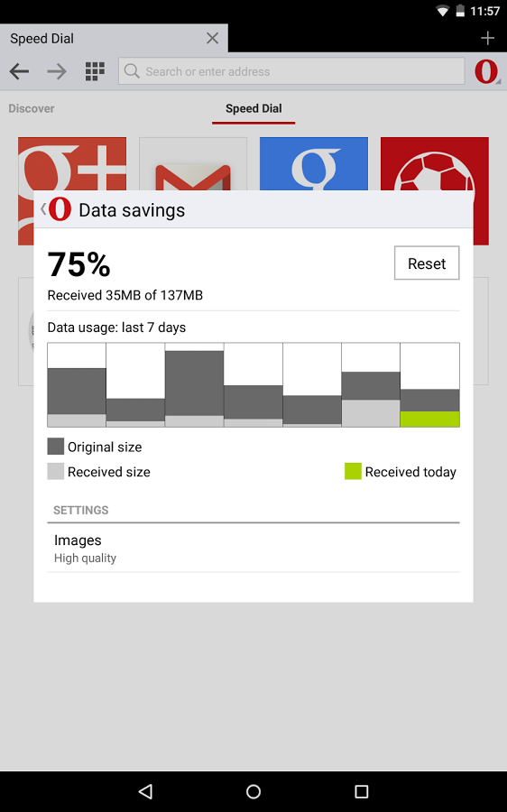
Task: Tap the forward navigation arrow
Action: 57,71
